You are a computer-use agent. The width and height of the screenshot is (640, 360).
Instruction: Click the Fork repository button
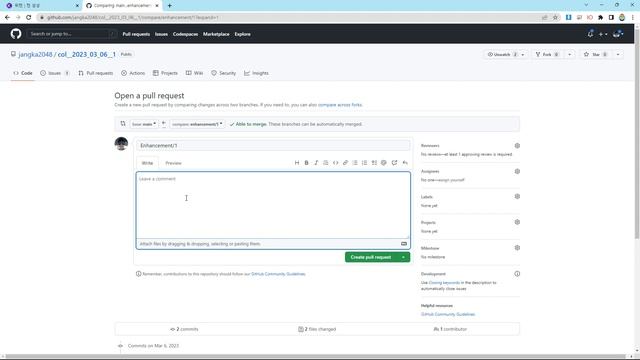click(547, 55)
